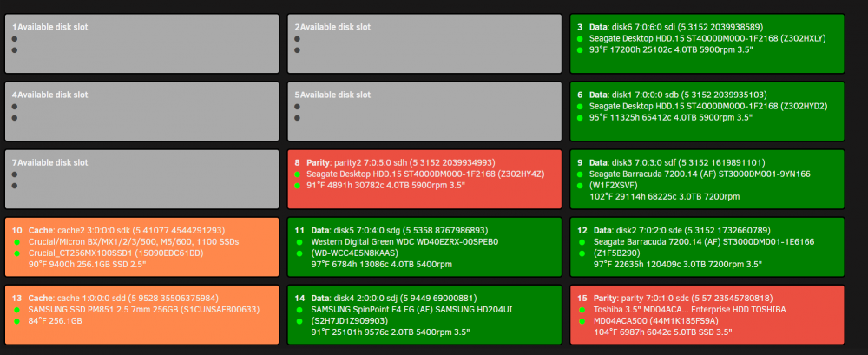868x355 pixels.
Task: Click green dot beside 84°F 256.1GB
Action: pyautogui.click(x=16, y=320)
